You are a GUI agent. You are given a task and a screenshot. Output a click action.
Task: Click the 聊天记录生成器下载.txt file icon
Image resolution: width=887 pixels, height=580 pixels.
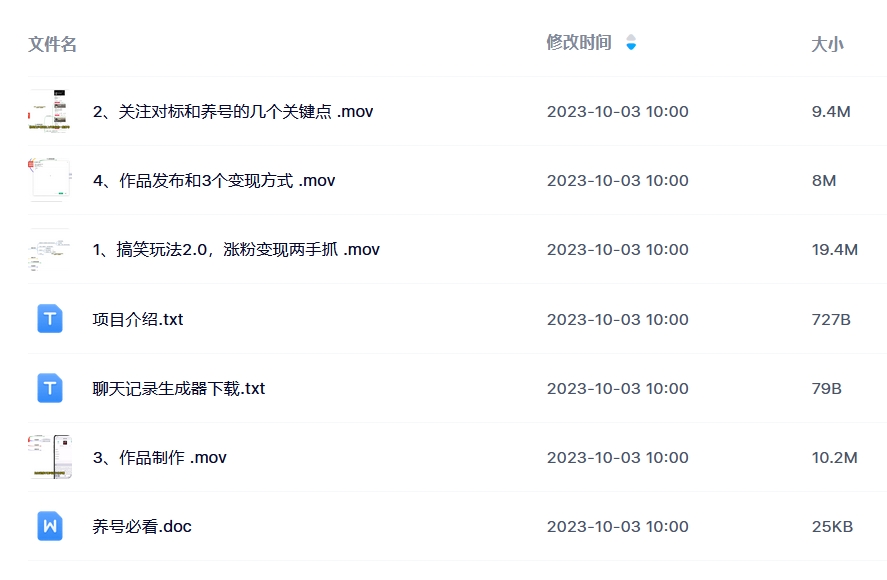coord(50,388)
